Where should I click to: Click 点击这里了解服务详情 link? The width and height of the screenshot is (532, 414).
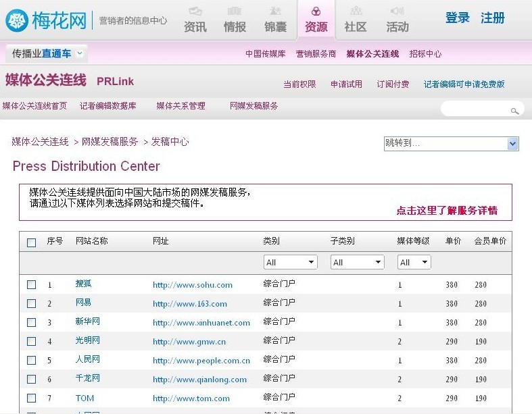(x=447, y=211)
